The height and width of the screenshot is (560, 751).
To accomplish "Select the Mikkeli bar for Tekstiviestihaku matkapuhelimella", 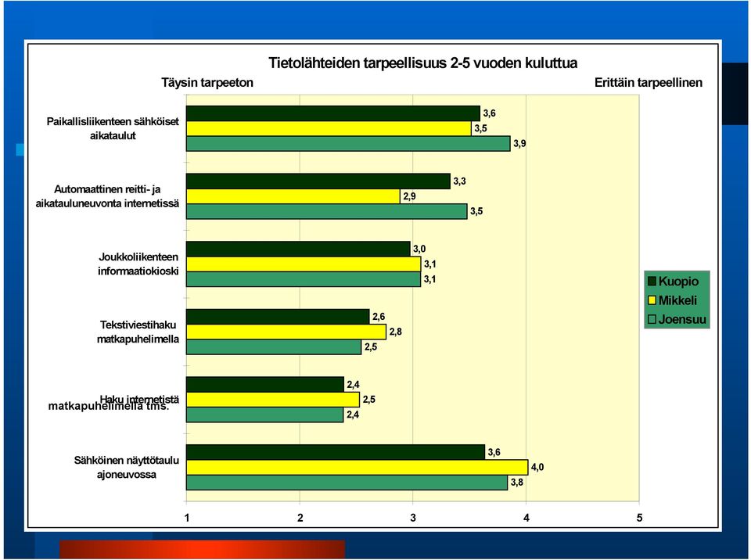I will coord(286,332).
